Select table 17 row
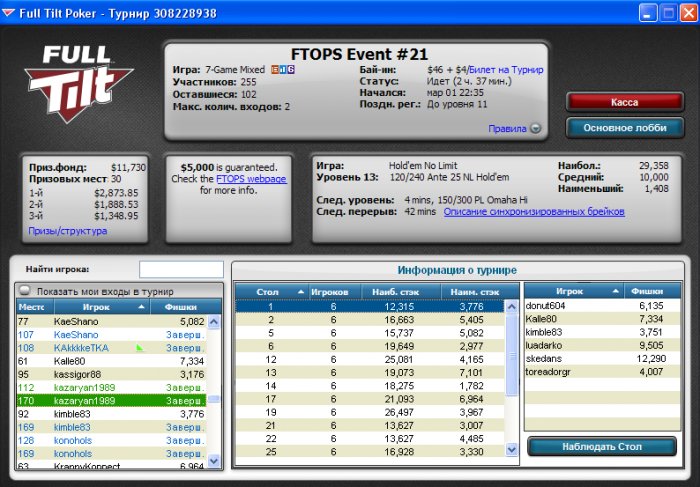Image resolution: width=700 pixels, height=487 pixels. tap(370, 399)
